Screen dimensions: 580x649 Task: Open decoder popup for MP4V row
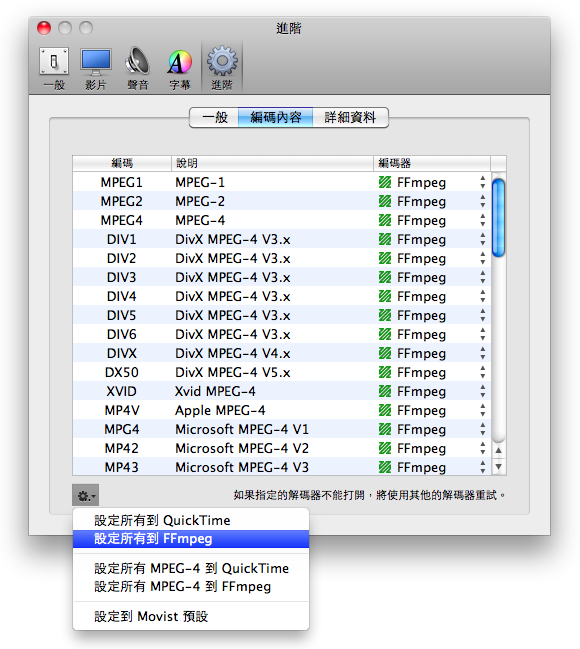tap(483, 410)
